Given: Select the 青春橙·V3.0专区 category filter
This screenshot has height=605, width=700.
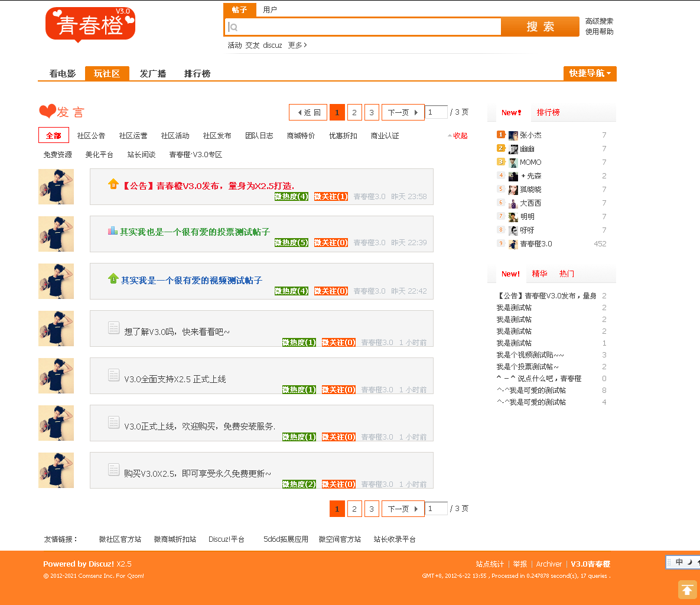Looking at the screenshot, I should click(196, 154).
